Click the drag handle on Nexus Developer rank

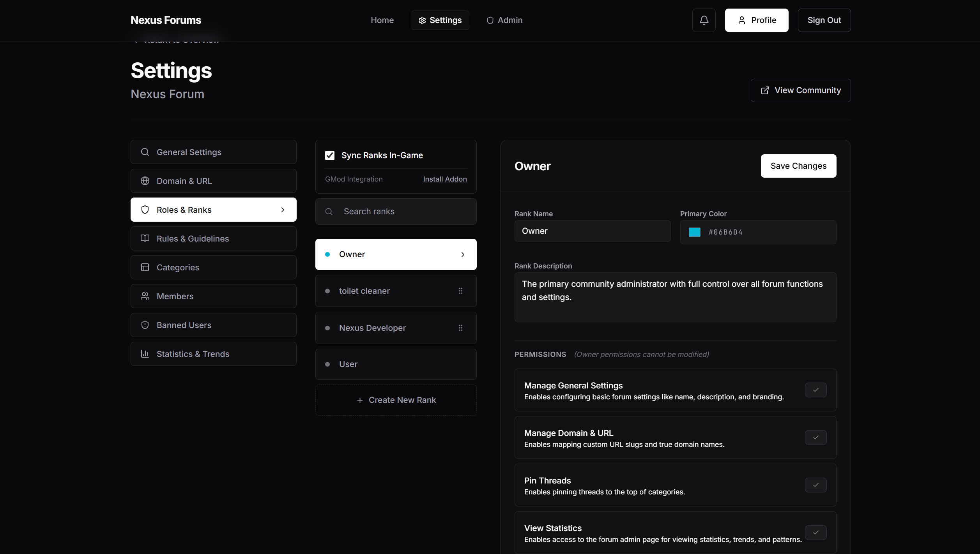[x=460, y=328]
